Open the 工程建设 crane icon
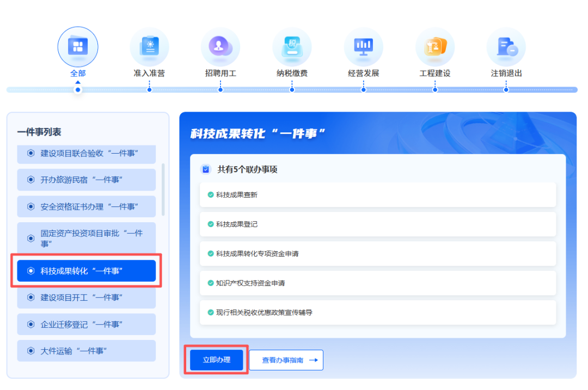The height and width of the screenshot is (390, 588). [x=435, y=47]
